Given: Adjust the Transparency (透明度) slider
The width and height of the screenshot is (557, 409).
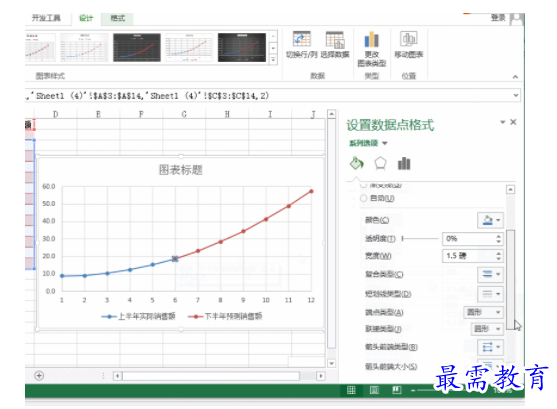Looking at the screenshot, I should tap(420, 238).
